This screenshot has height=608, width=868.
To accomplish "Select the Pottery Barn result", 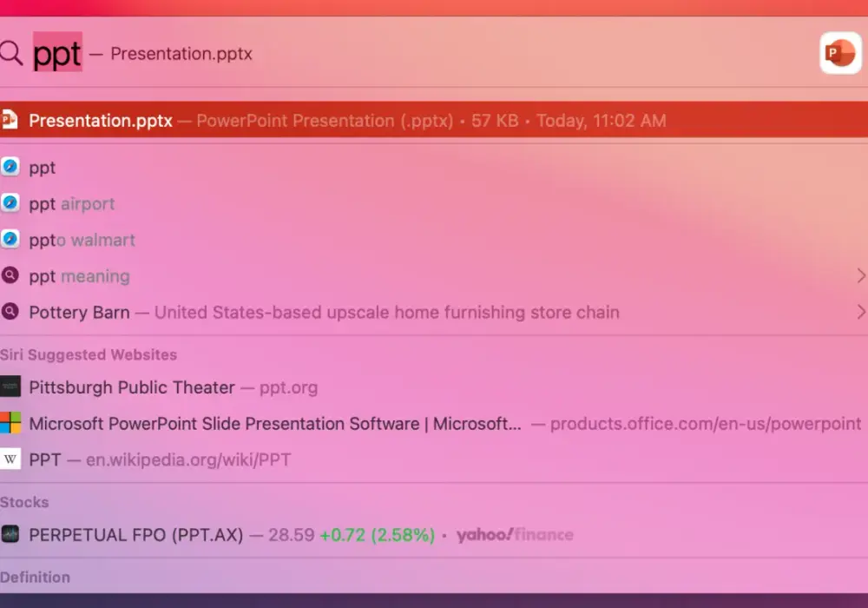I will 434,312.
